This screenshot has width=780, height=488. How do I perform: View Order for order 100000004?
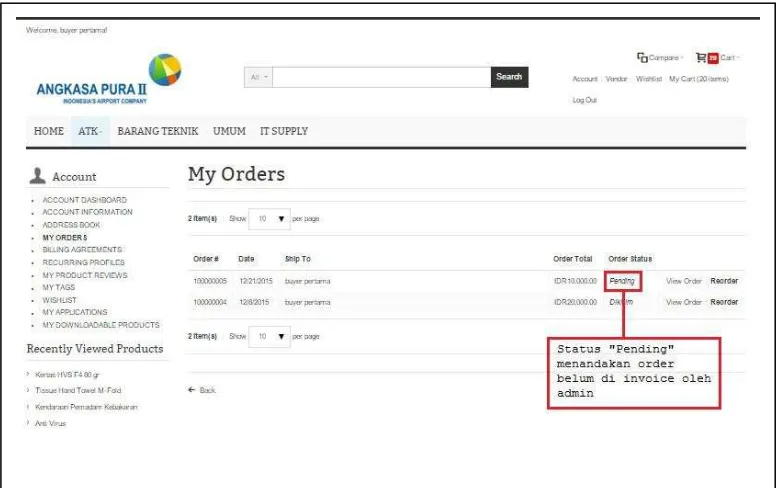pyautogui.click(x=684, y=302)
